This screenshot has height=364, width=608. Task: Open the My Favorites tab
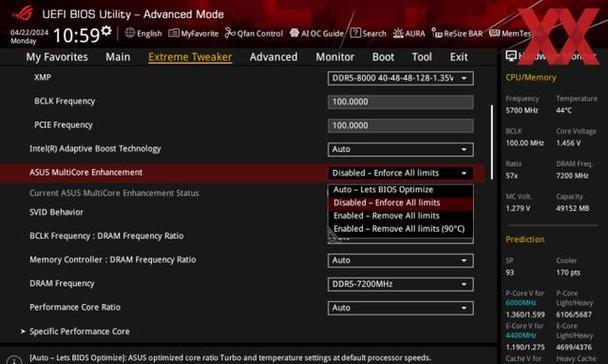pos(57,57)
